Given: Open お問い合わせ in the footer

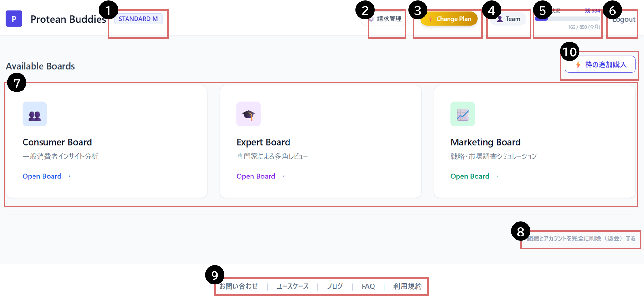Looking at the screenshot, I should click(239, 286).
